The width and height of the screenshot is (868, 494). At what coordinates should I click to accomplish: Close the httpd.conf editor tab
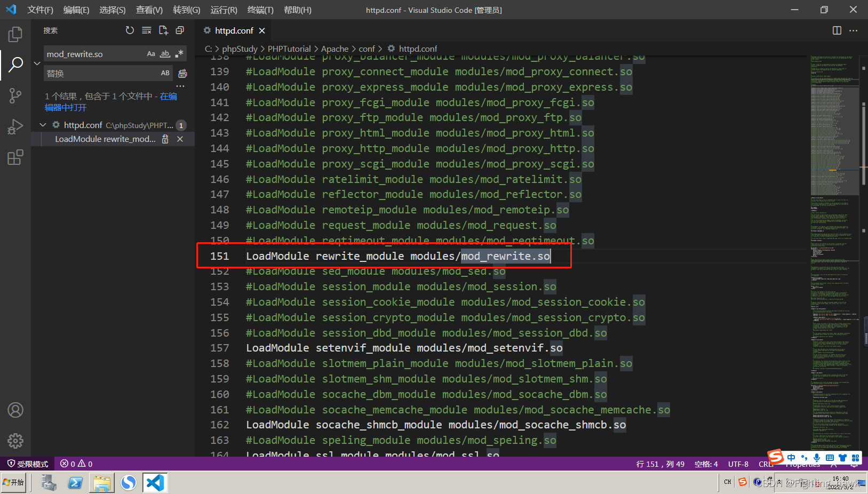[x=262, y=30]
